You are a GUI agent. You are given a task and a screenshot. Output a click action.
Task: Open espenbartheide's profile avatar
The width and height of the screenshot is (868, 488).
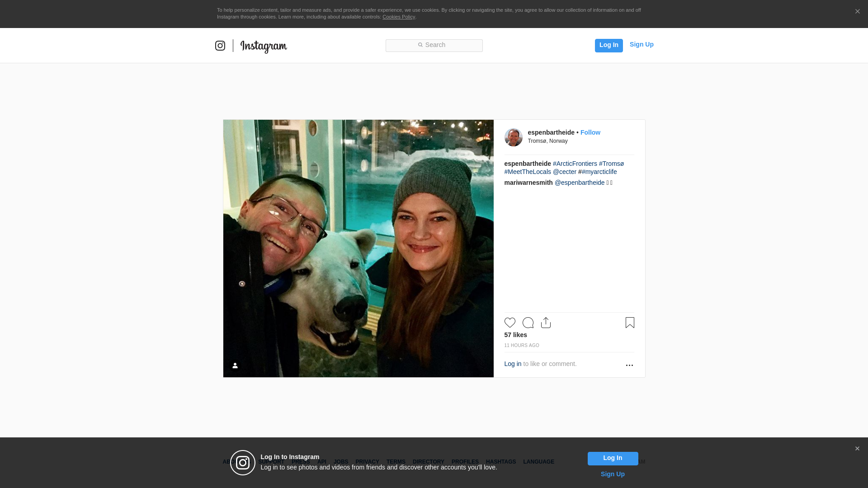tap(513, 137)
